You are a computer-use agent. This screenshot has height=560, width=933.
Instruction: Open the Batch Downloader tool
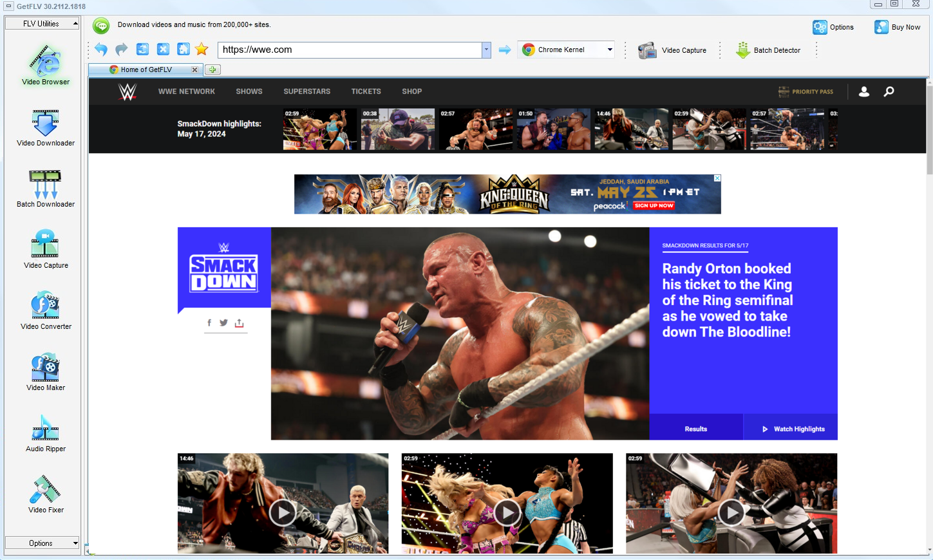(46, 189)
